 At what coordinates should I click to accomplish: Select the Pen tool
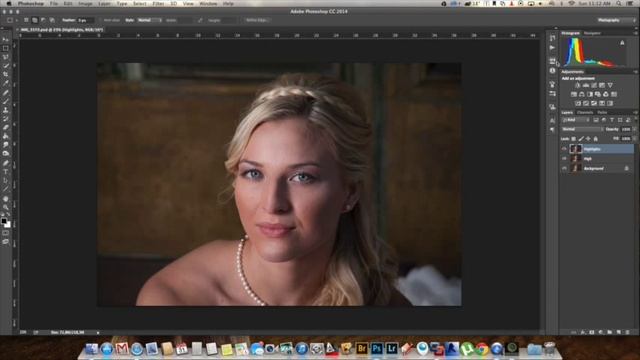[x=6, y=163]
